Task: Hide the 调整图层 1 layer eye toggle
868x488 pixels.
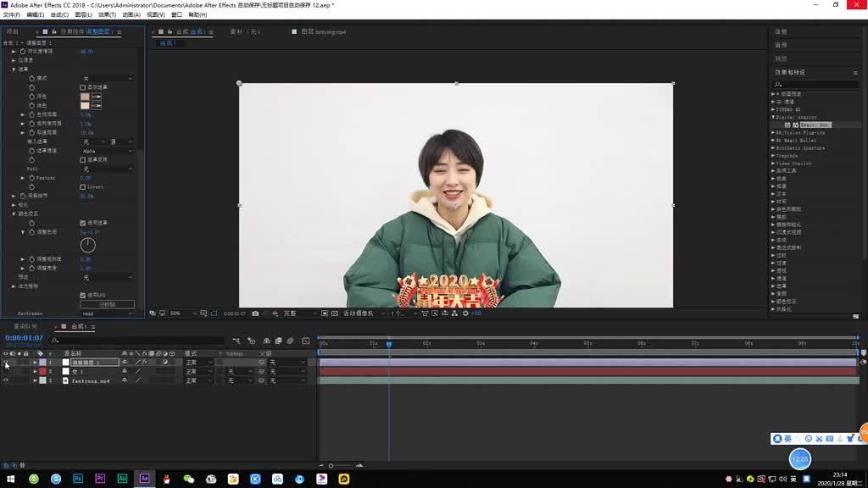Action: coord(6,362)
